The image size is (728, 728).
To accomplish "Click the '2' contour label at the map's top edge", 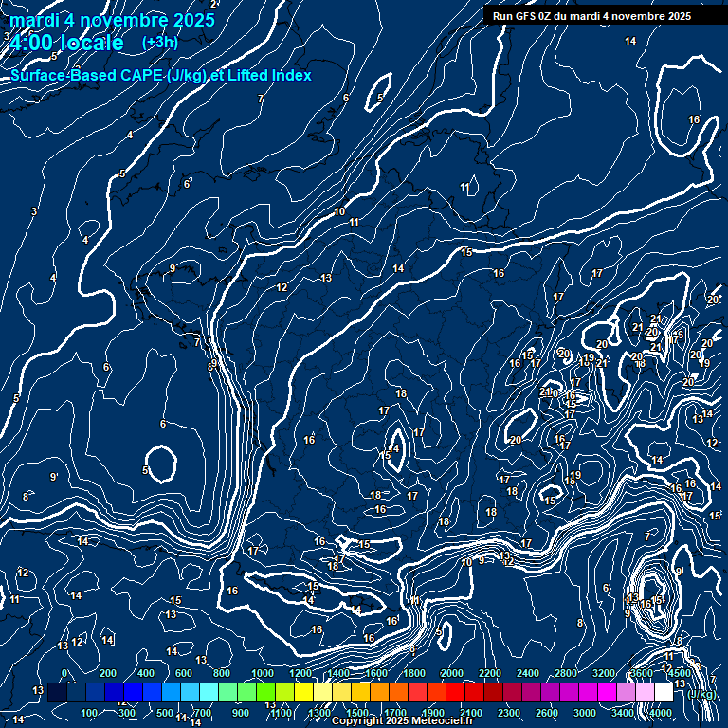I will coord(213,4).
